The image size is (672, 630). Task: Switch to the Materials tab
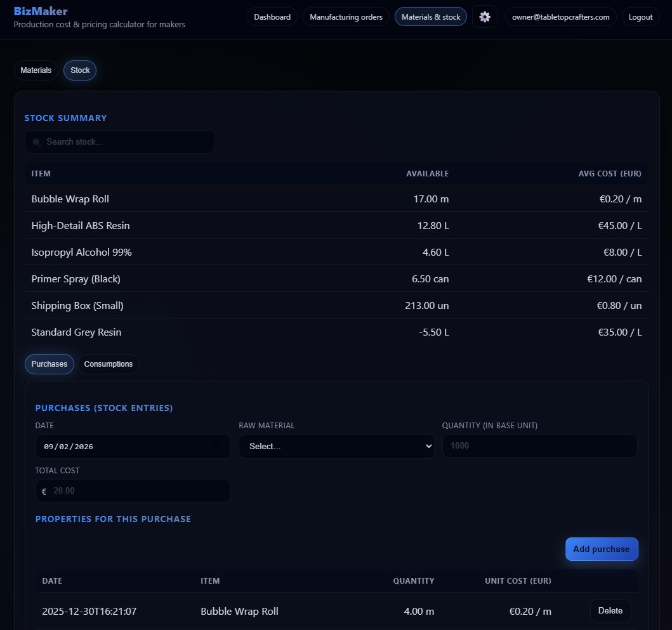pos(36,70)
